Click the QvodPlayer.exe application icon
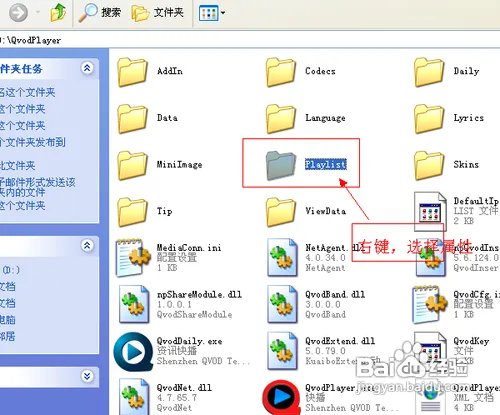This screenshot has height=415, width=500. [282, 398]
